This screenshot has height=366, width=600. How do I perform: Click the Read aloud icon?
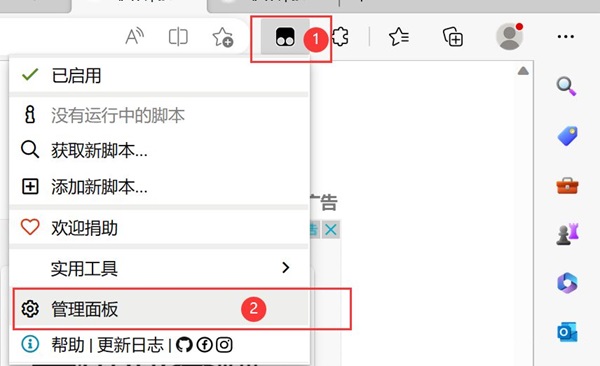[134, 37]
